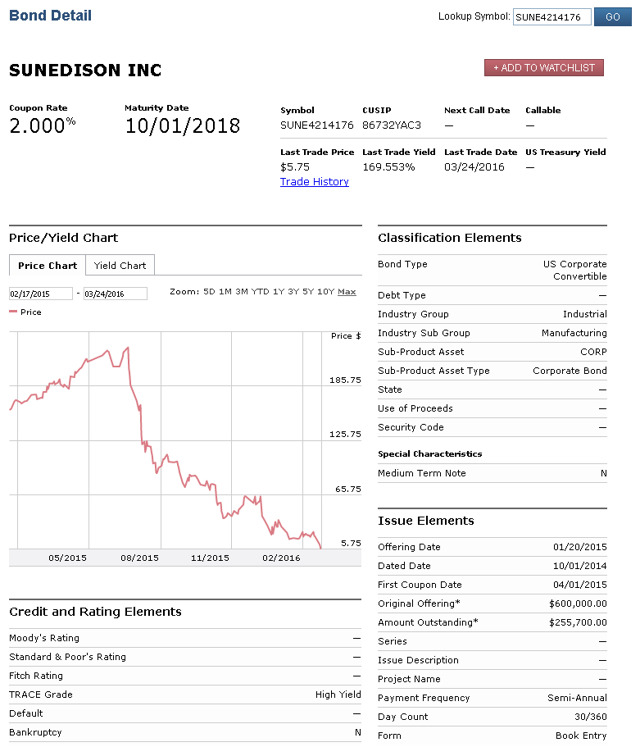
Task: Click the maturity date 10/01/2018
Action: click(183, 126)
